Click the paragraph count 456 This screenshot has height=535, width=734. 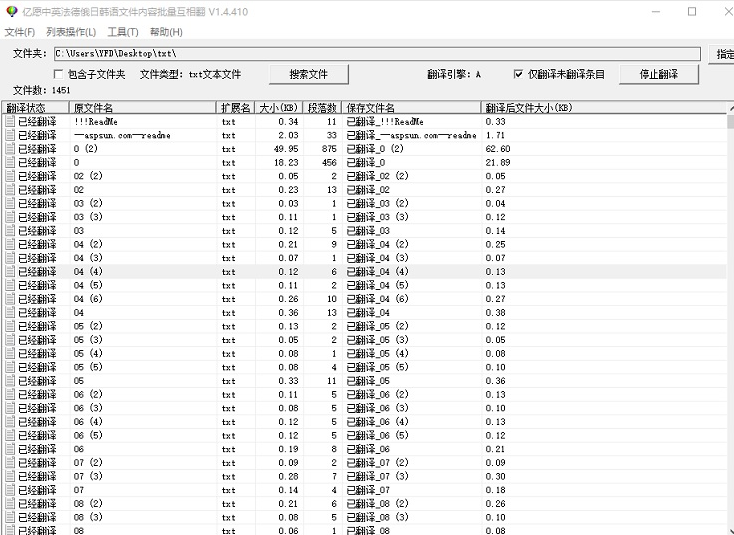(329, 162)
